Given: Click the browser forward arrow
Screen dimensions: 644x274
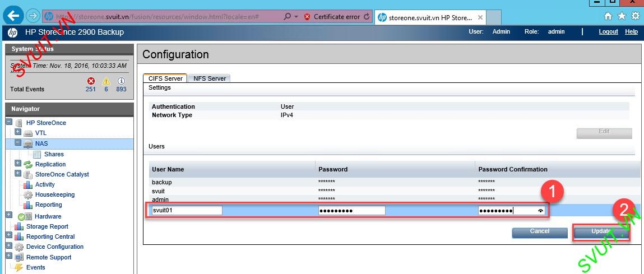Looking at the screenshot, I should click(x=33, y=16).
